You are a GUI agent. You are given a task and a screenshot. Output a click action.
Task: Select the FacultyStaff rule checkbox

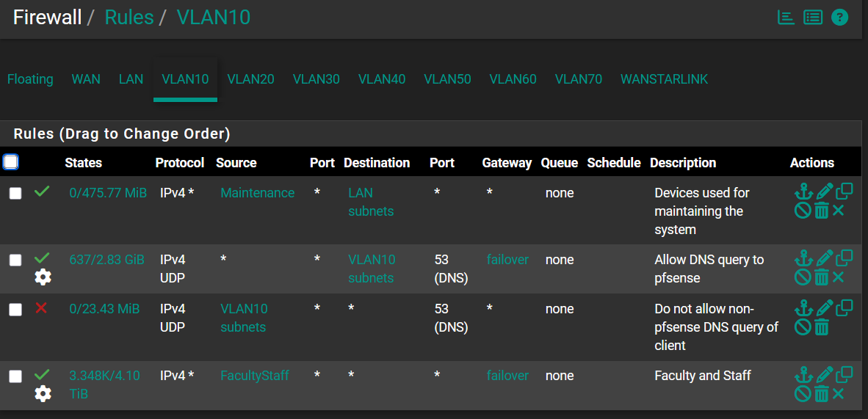coord(15,376)
